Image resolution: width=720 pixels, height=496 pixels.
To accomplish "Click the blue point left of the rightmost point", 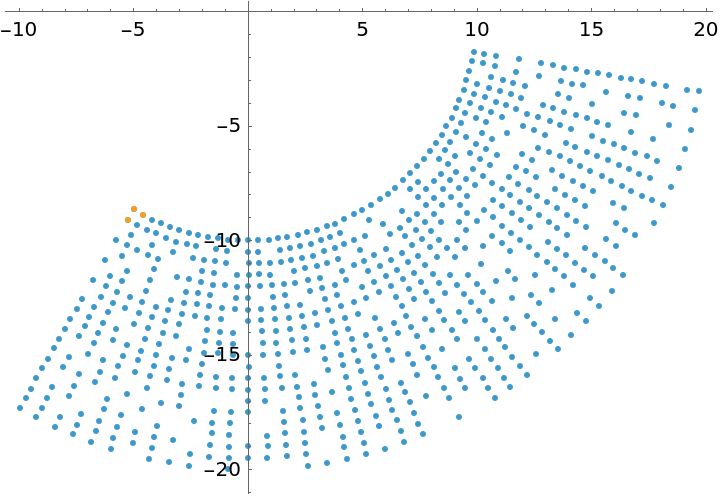I will pos(687,89).
